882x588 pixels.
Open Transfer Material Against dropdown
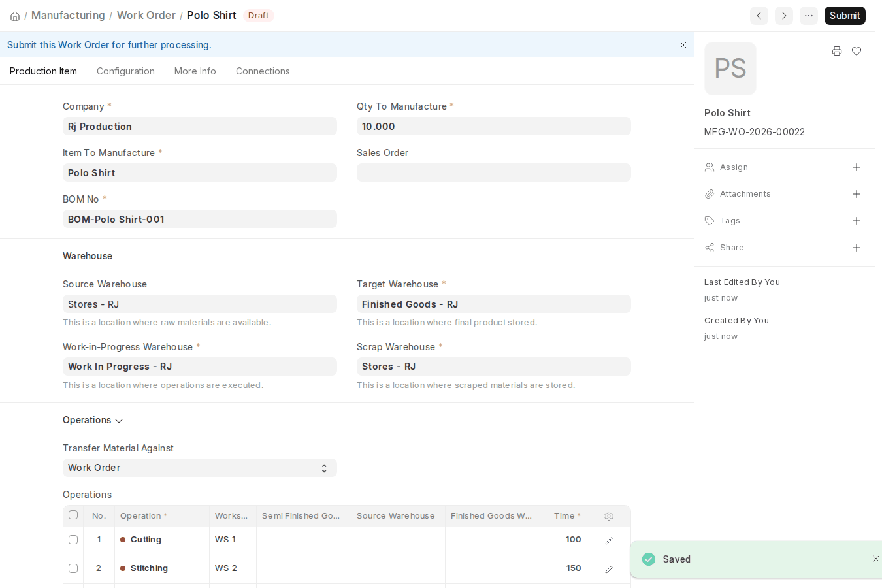tap(200, 468)
